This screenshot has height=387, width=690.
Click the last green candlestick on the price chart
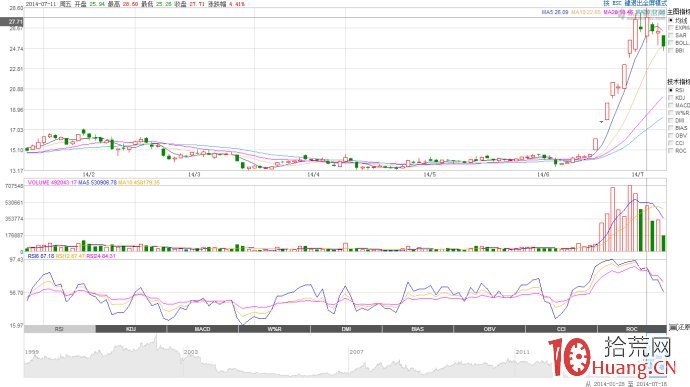tap(664, 43)
